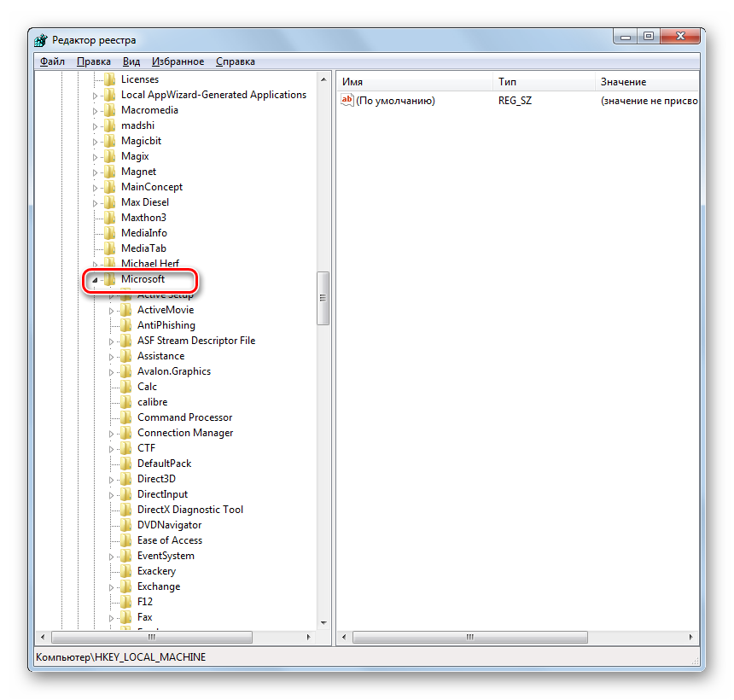734x700 pixels.
Task: Click the MediaTab folder icon
Action: point(110,248)
